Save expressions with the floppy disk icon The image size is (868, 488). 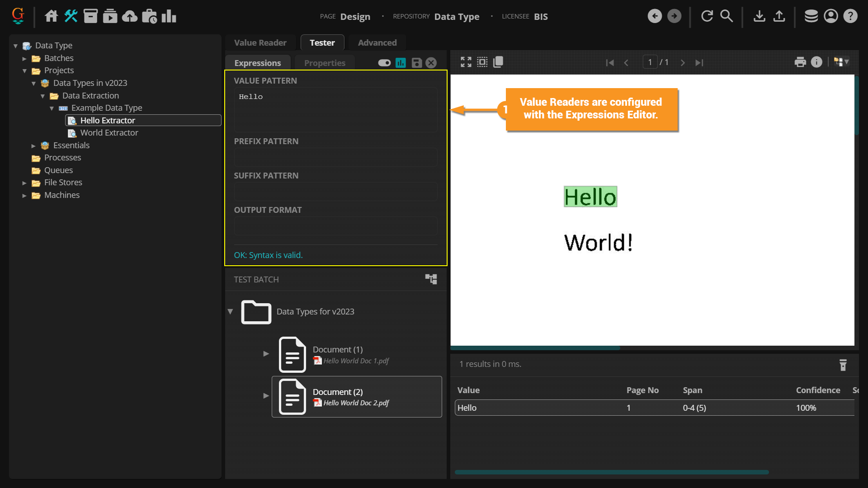(416, 63)
